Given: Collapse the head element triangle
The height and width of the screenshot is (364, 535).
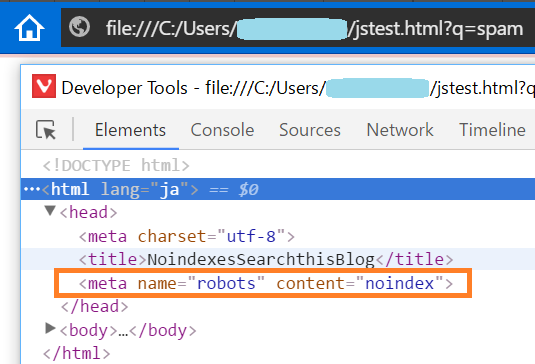Looking at the screenshot, I should pos(50,210).
